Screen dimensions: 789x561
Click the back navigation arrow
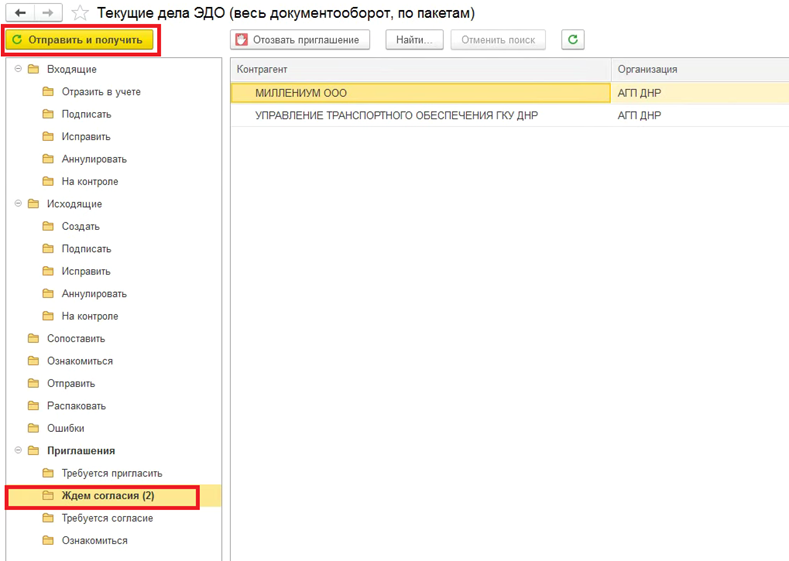21,13
